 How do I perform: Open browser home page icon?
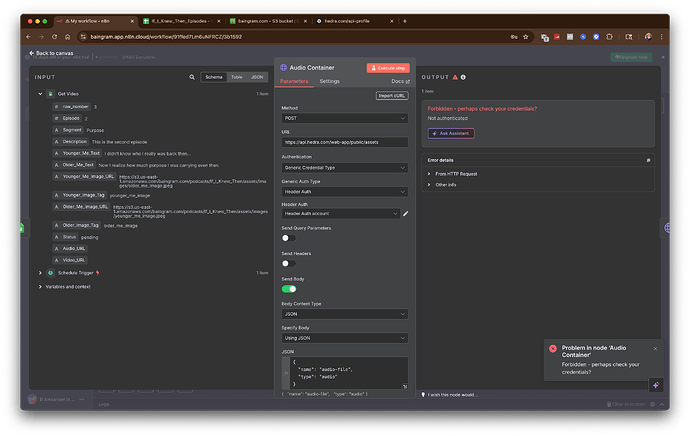click(x=67, y=37)
